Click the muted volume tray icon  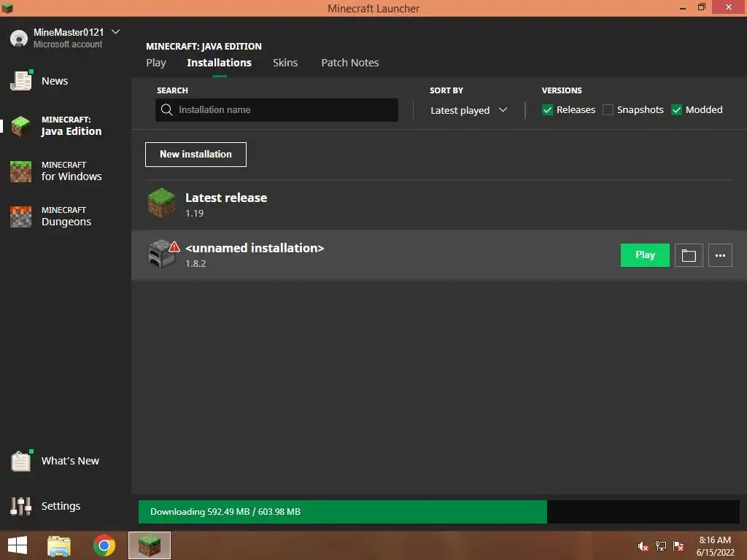pyautogui.click(x=643, y=546)
